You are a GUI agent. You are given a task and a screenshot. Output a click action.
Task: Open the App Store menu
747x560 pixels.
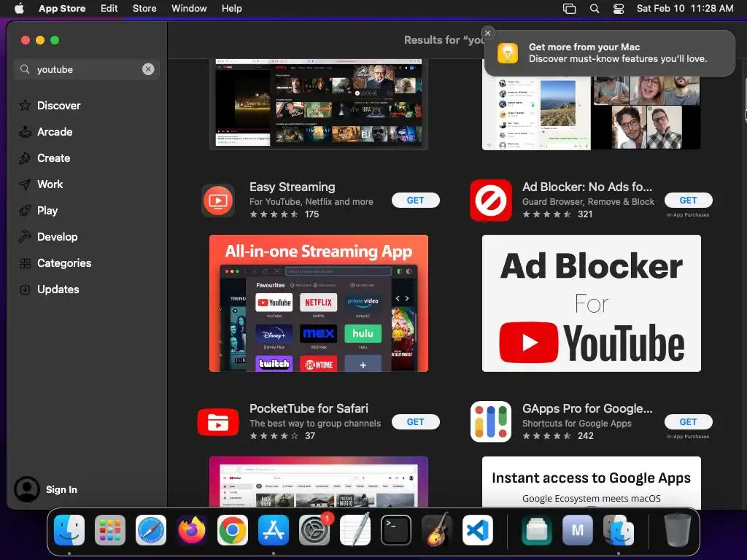pyautogui.click(x=62, y=9)
